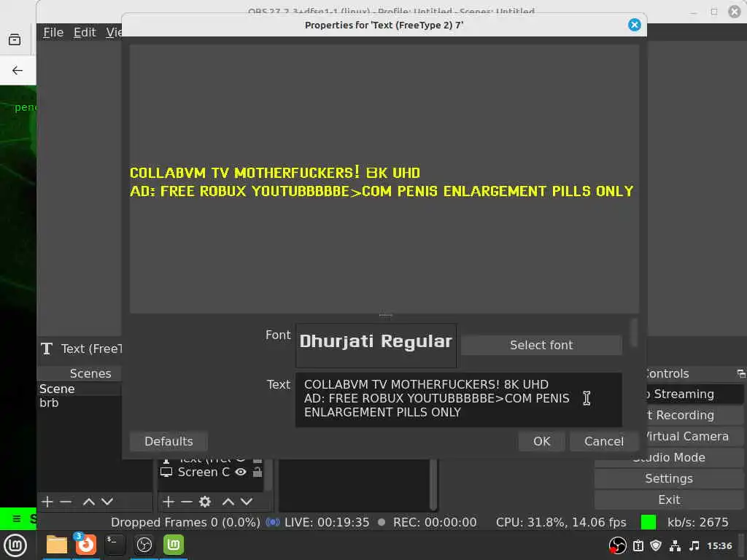Close the Text FreeType 2 properties dialog
This screenshot has width=747, height=560.
pyautogui.click(x=634, y=25)
